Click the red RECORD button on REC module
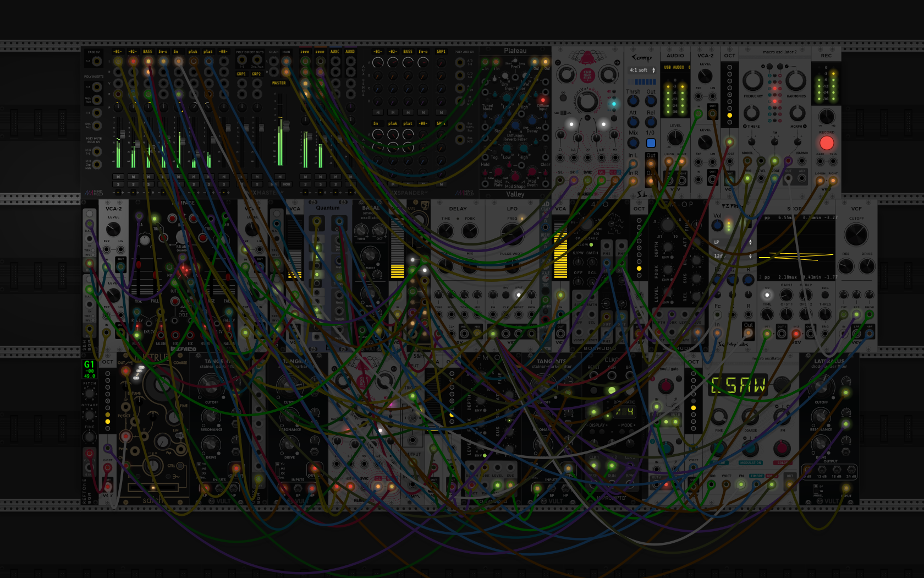 tap(826, 143)
